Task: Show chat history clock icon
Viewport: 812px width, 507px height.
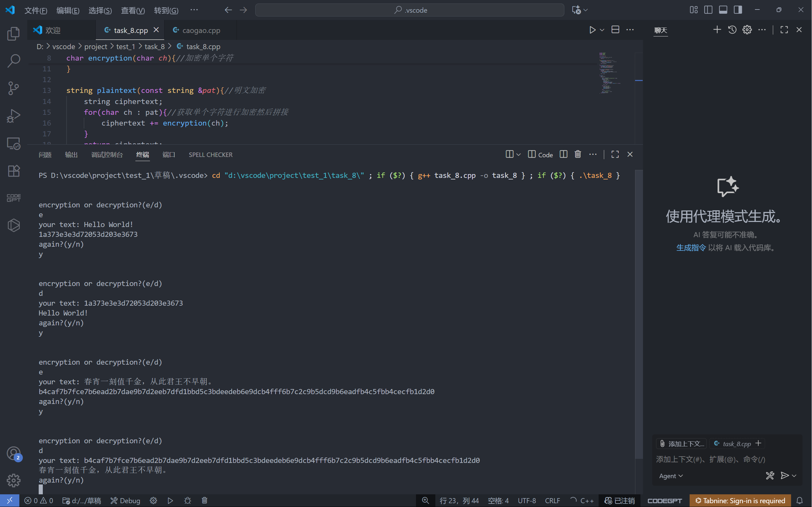Action: coord(732,30)
